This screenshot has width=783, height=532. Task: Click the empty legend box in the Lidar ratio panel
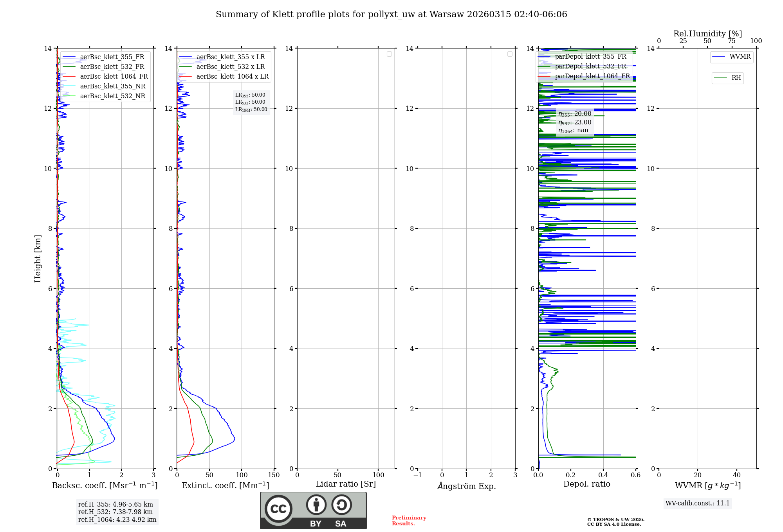(x=389, y=54)
